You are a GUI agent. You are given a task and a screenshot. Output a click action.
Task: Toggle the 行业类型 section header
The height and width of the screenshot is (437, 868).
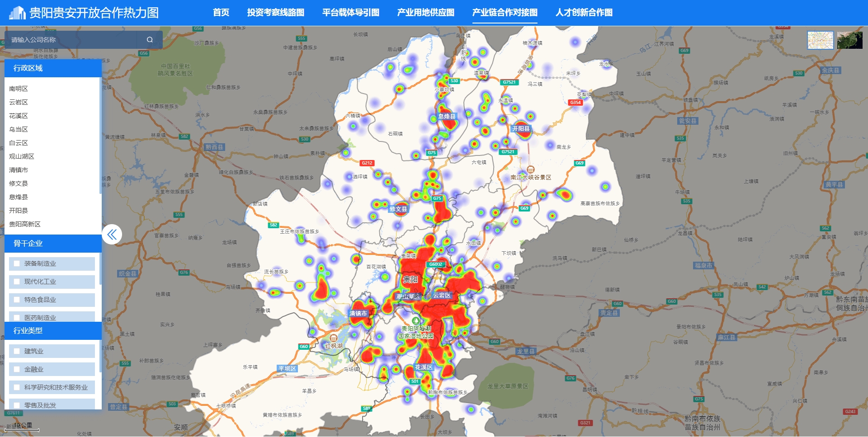(x=53, y=331)
